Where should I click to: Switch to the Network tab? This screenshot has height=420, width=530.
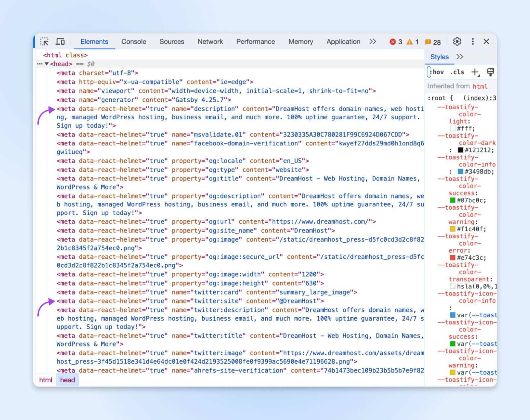point(210,42)
